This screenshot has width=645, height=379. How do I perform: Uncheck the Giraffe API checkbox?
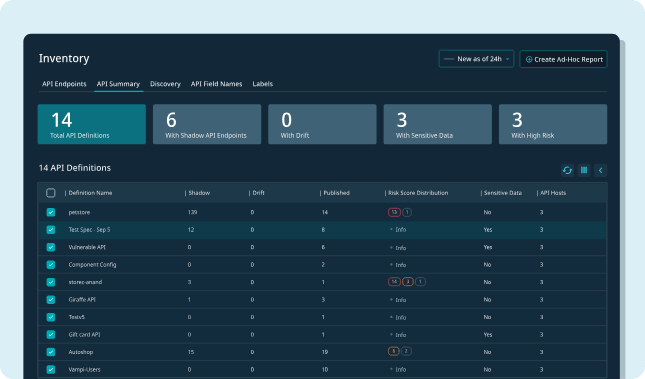(x=51, y=300)
